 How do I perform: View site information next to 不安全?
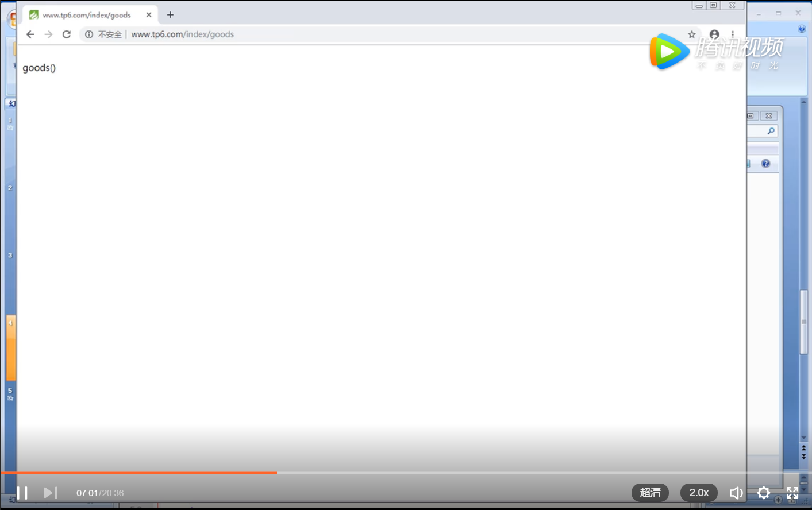coord(89,34)
